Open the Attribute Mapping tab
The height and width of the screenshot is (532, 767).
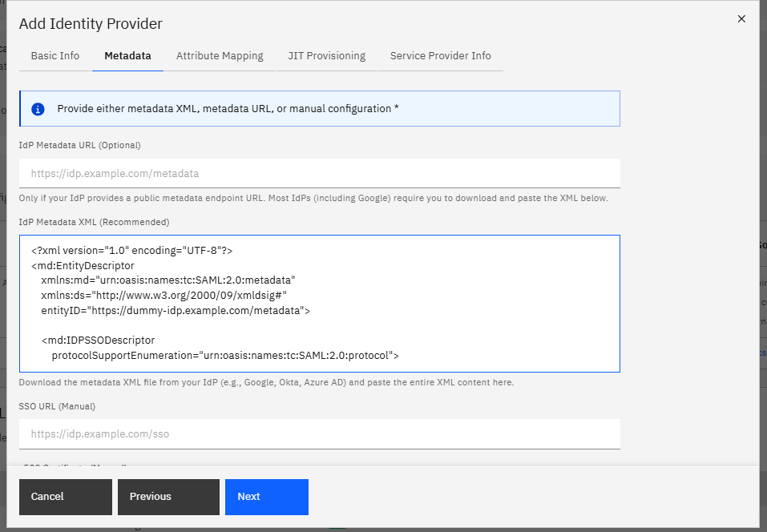(220, 56)
